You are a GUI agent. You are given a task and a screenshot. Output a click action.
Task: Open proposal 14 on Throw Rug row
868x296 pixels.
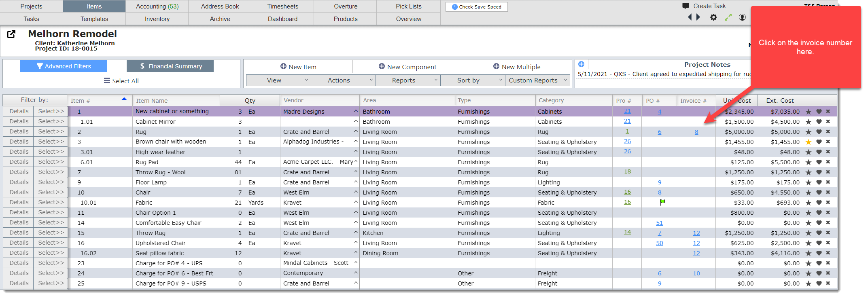(x=627, y=233)
